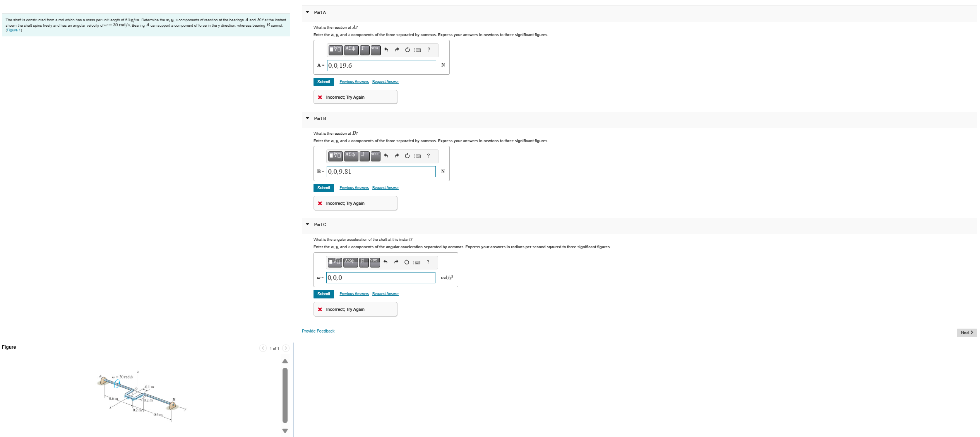Viewport: 980px width, 437px height.
Task: Open Greek symbols palette in Part A
Action: point(351,50)
